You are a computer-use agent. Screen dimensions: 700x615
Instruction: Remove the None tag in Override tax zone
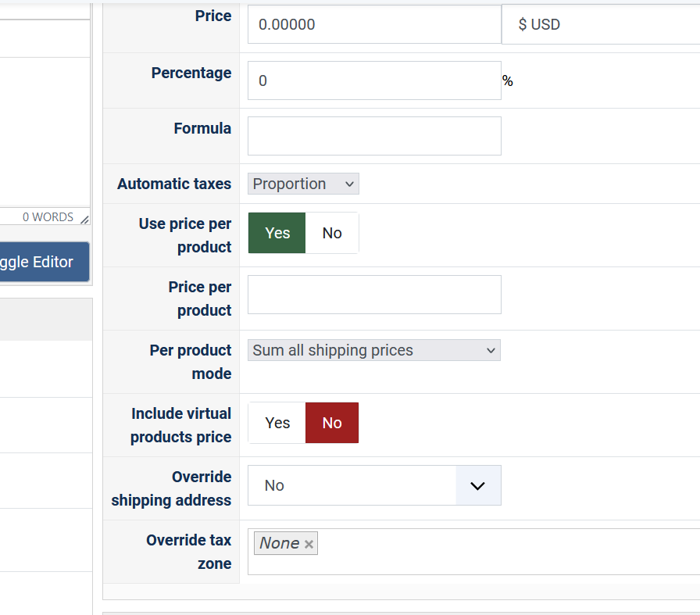(309, 544)
